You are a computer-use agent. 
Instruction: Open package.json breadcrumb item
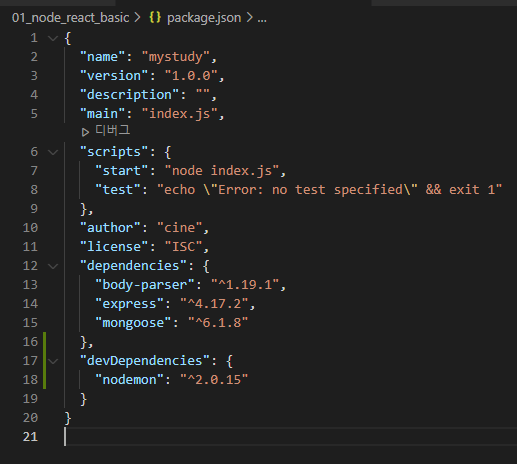(x=204, y=18)
